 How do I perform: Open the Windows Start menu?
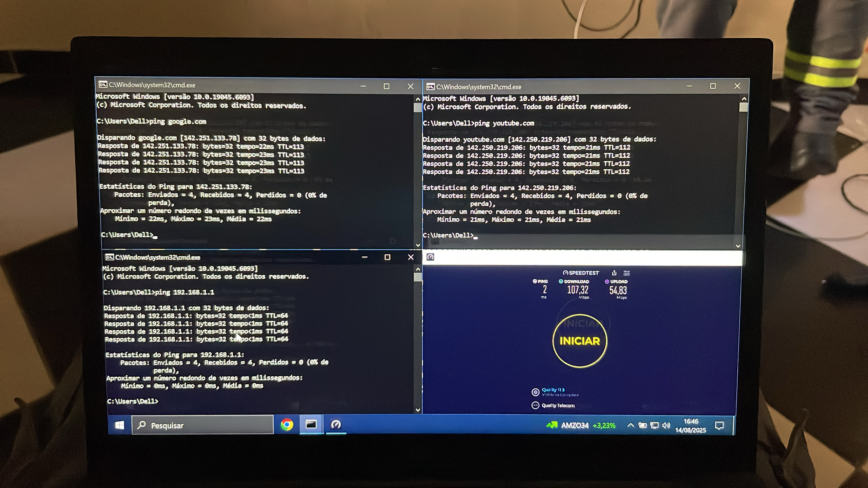120,425
